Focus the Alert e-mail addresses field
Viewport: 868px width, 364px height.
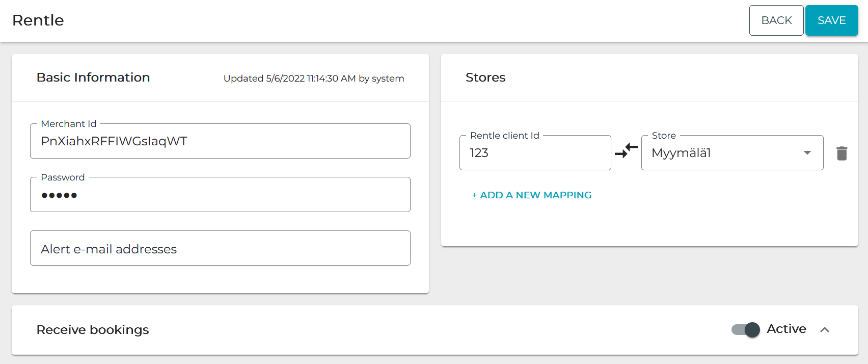tap(220, 248)
